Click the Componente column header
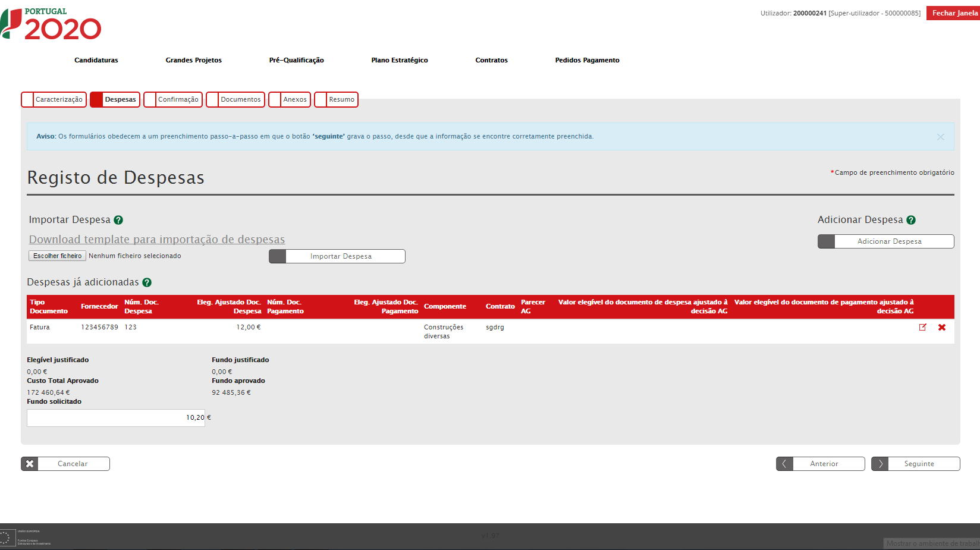Image resolution: width=980 pixels, height=550 pixels. coord(445,307)
